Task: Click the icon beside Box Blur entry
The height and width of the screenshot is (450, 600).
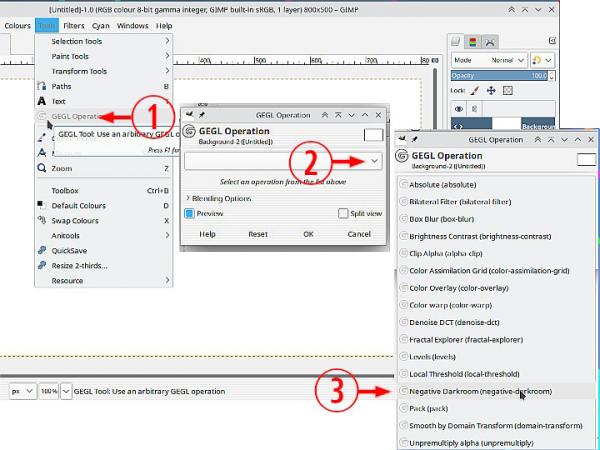Action: click(x=403, y=219)
